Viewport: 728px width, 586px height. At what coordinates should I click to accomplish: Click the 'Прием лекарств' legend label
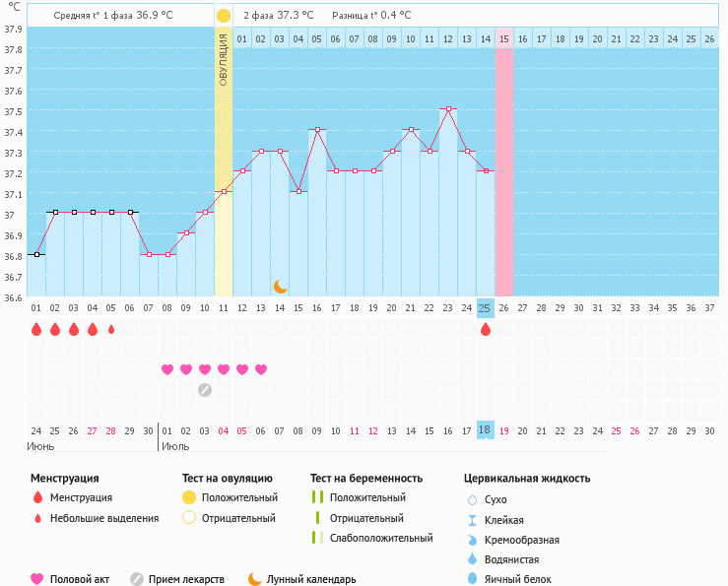tap(186, 580)
